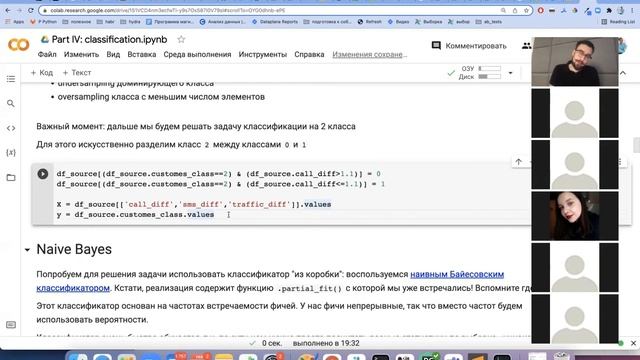This screenshot has height=360, width=640.
Task: Open the browser extensions puzzle icon
Action: [609, 11]
